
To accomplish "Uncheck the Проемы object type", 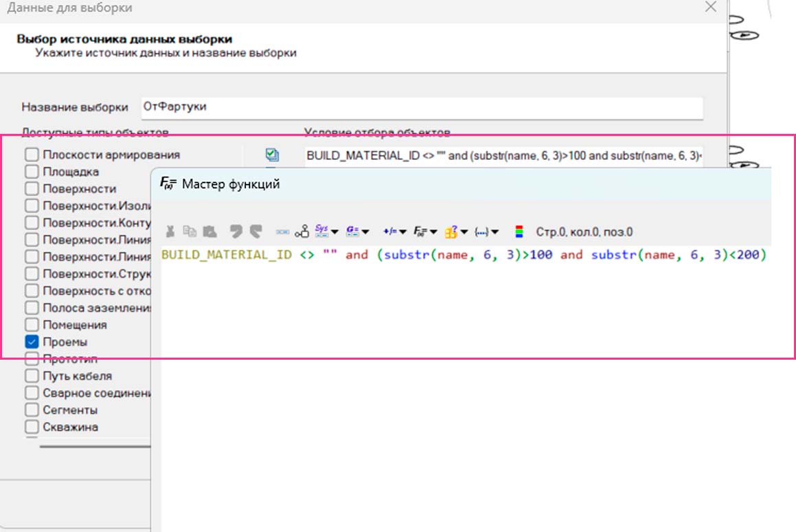I will [x=32, y=342].
